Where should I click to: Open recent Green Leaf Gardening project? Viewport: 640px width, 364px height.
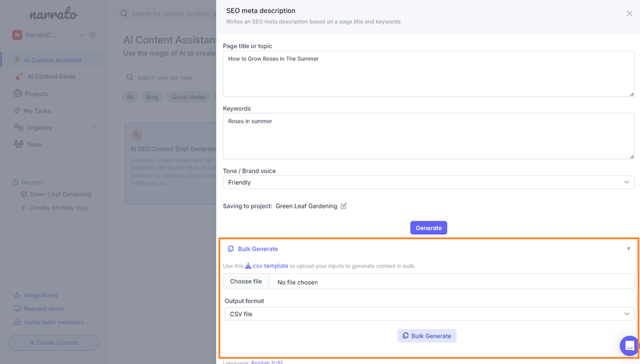[x=60, y=194]
